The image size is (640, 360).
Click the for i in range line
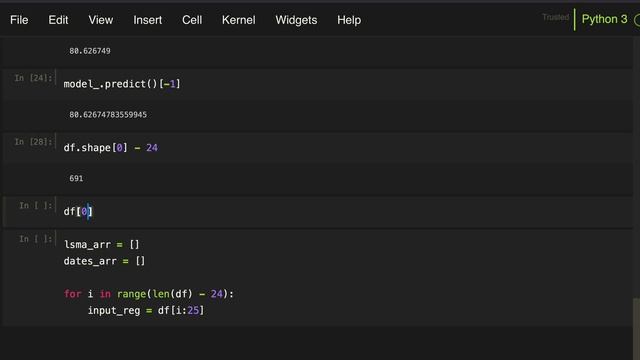[149, 294]
